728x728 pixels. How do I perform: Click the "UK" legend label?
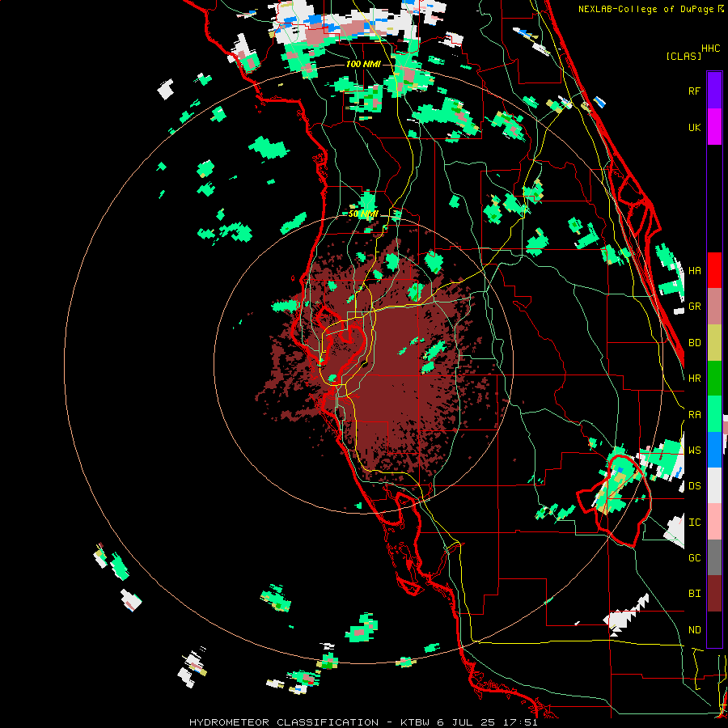(694, 127)
